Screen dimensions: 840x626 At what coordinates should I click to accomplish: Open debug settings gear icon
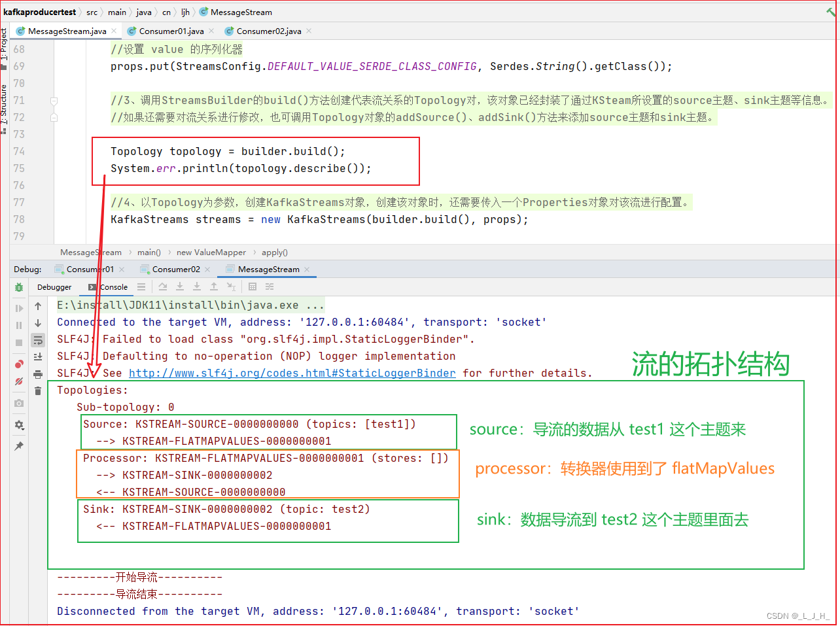[19, 425]
